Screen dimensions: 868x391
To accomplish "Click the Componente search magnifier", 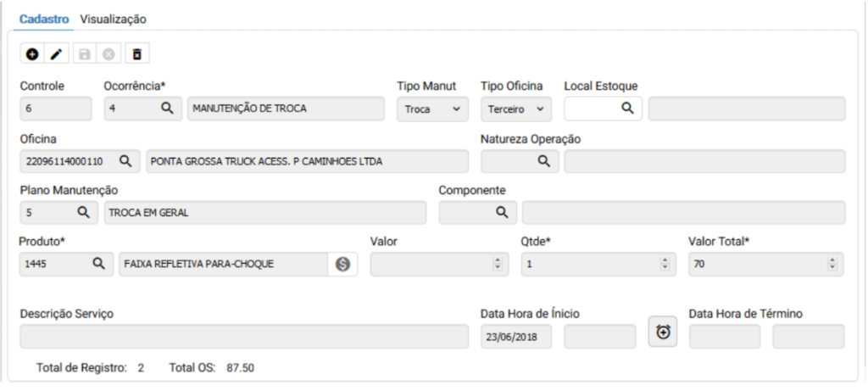I will coord(501,212).
